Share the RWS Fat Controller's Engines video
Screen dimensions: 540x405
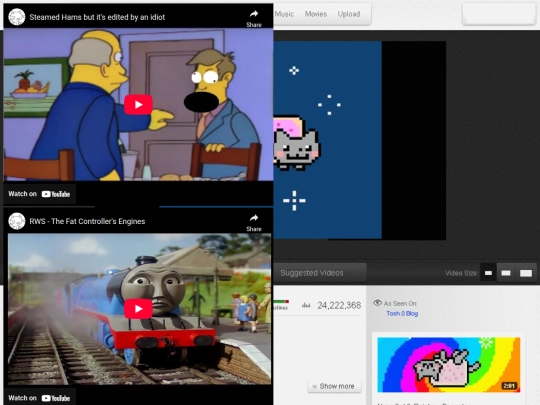[254, 223]
